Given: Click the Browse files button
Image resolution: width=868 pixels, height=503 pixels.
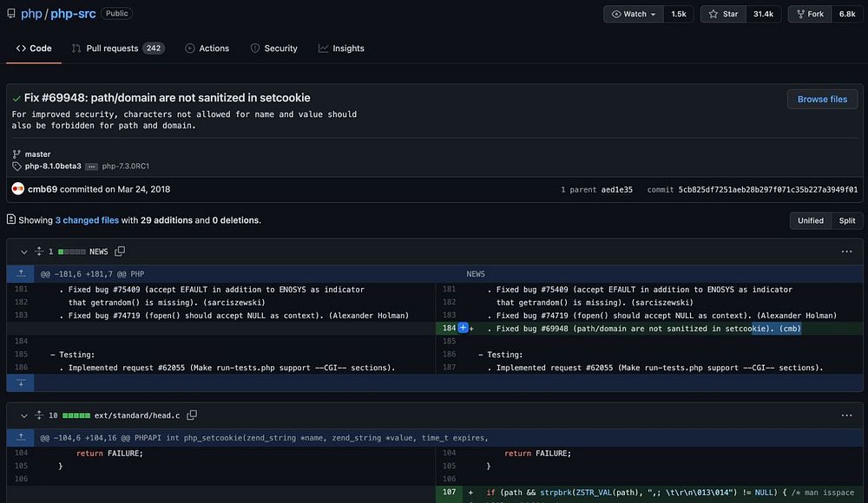Looking at the screenshot, I should point(821,99).
